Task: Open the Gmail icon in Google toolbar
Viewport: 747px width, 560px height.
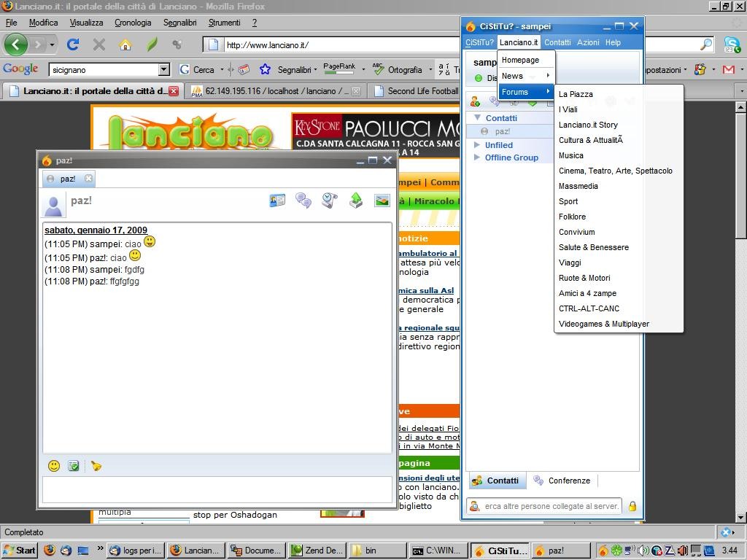Action: pyautogui.click(x=729, y=69)
